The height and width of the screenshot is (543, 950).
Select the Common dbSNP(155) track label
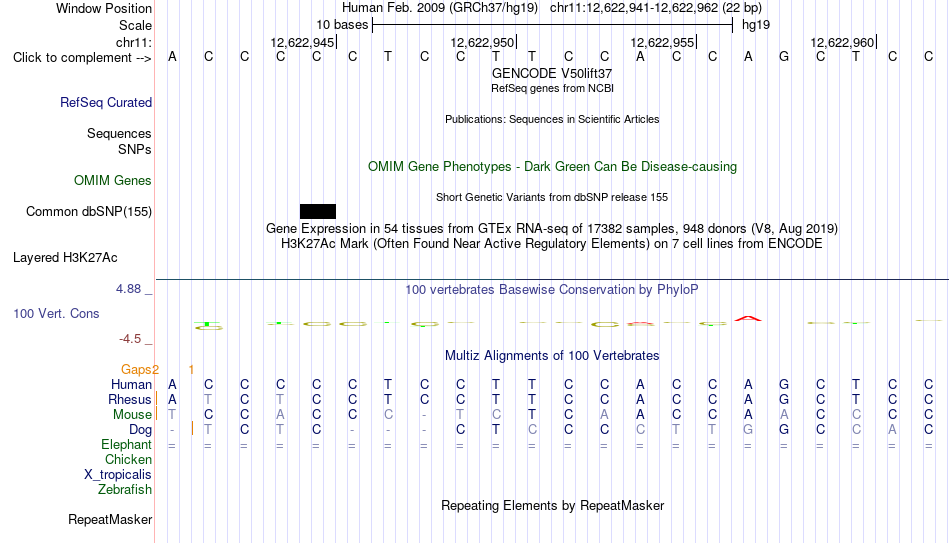(x=89, y=212)
